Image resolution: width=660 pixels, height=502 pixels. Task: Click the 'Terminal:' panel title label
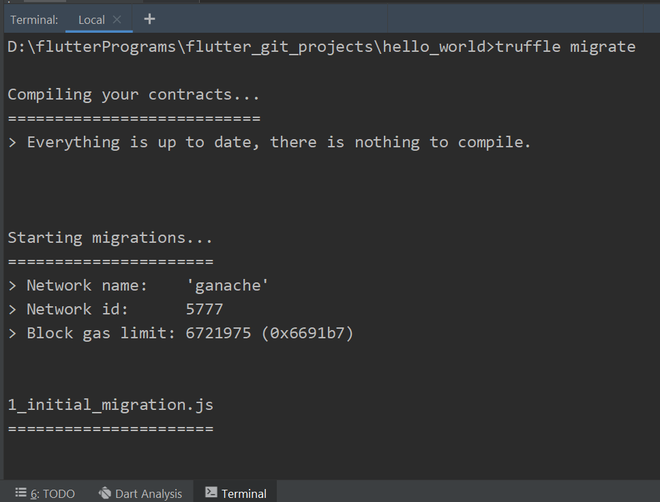point(35,19)
